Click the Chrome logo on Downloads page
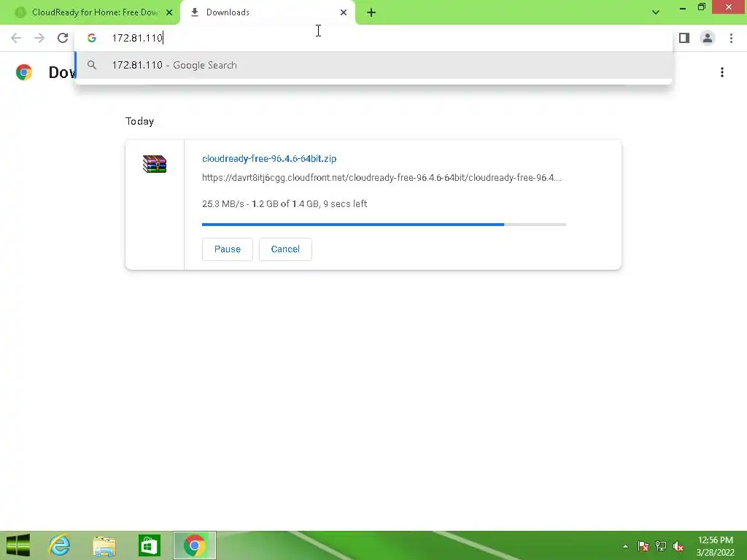747x560 pixels. pos(24,72)
